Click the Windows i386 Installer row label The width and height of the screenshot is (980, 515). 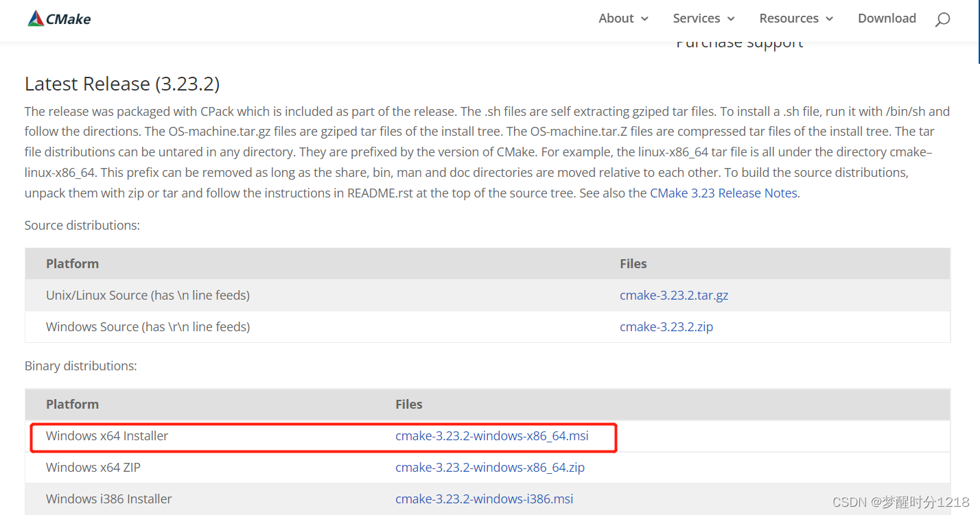point(109,499)
